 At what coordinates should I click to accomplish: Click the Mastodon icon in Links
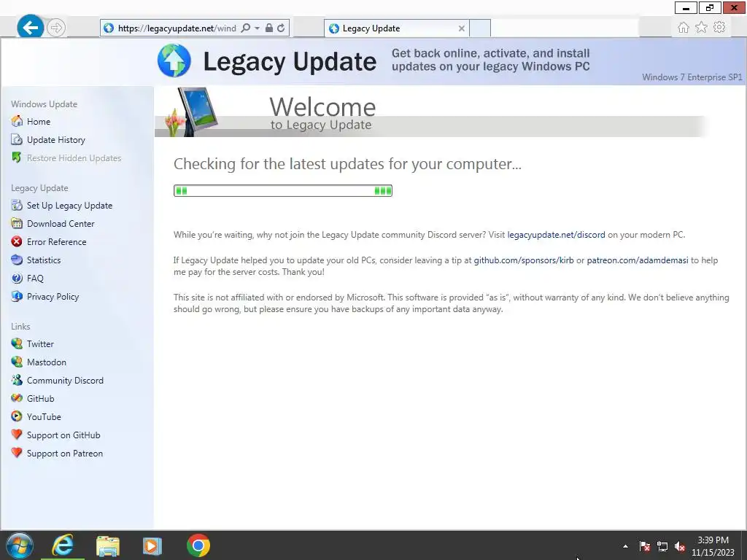click(17, 362)
